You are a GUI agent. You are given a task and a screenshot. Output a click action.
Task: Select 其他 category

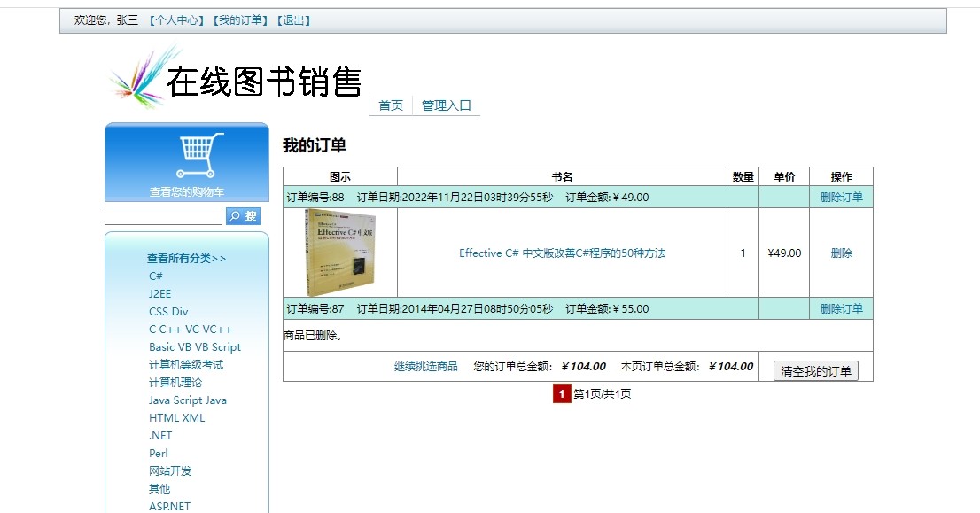click(159, 488)
